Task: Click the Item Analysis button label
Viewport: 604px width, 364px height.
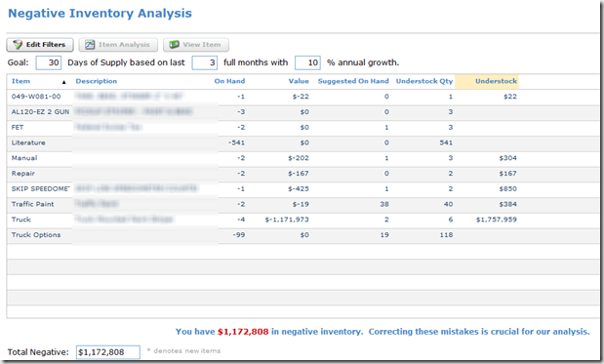Action: coord(124,45)
